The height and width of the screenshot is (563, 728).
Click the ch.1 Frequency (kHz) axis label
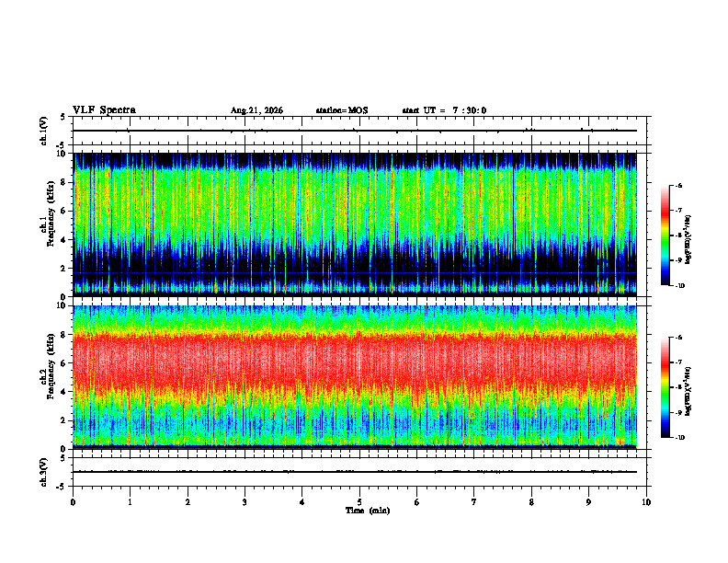coord(48,225)
